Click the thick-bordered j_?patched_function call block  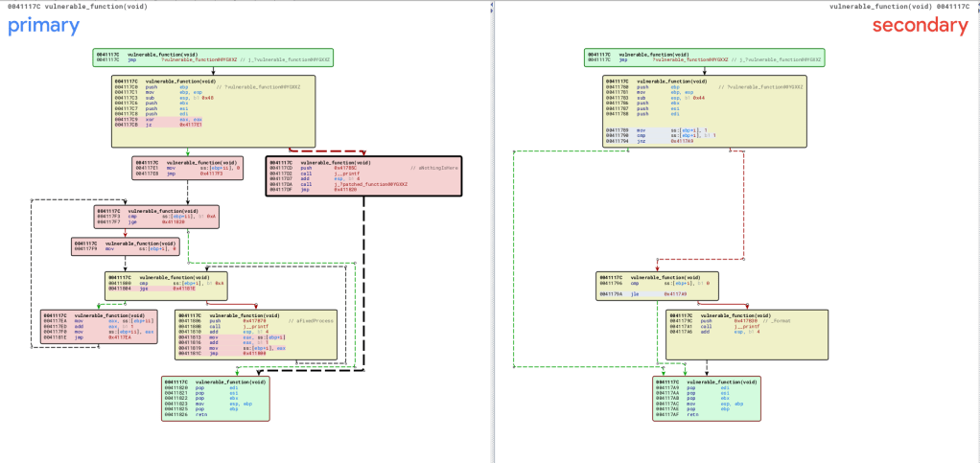click(x=362, y=176)
